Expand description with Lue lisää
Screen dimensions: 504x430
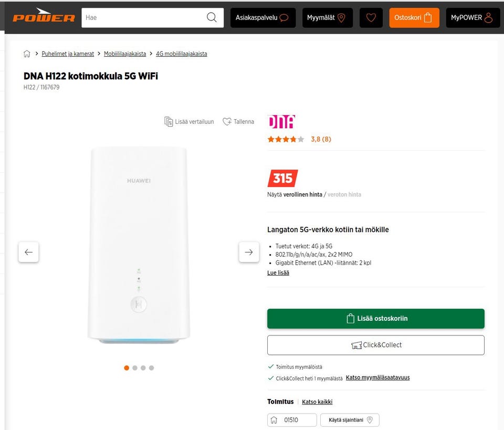tap(278, 273)
